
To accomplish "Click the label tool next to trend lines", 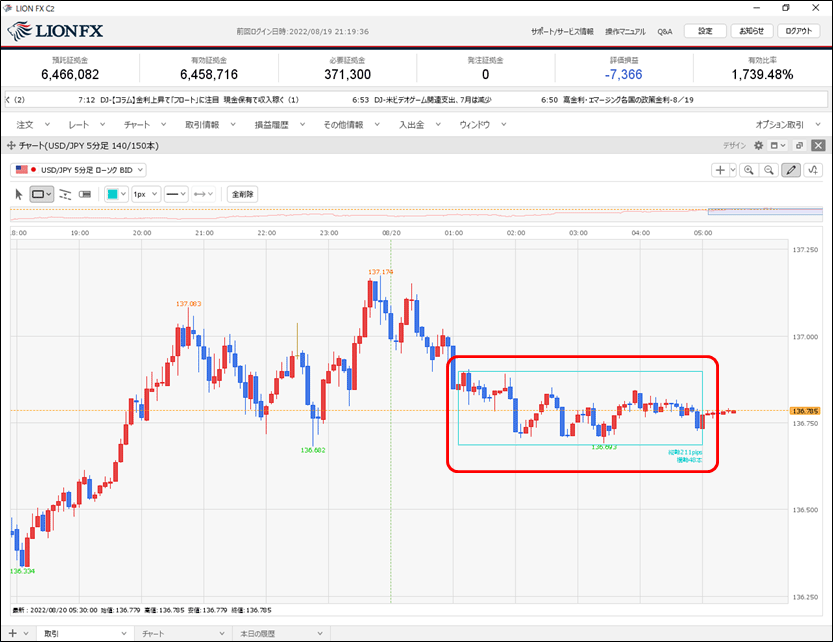I will pyautogui.click(x=85, y=195).
